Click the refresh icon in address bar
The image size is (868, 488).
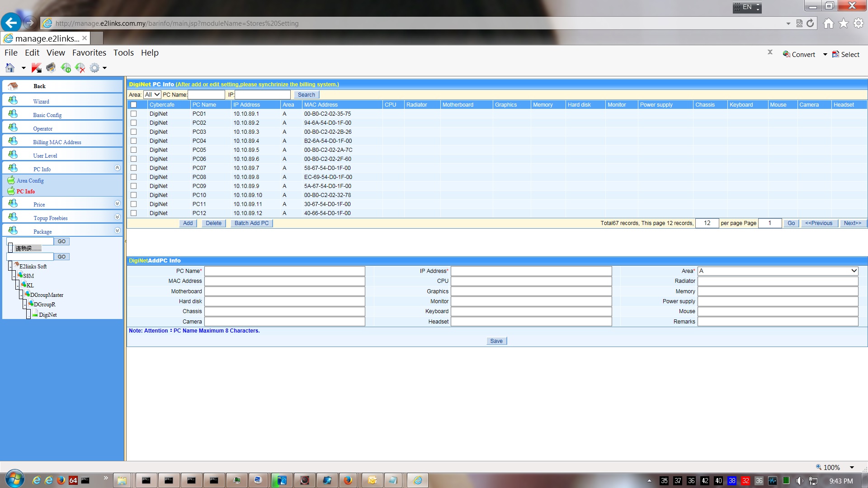coord(810,23)
